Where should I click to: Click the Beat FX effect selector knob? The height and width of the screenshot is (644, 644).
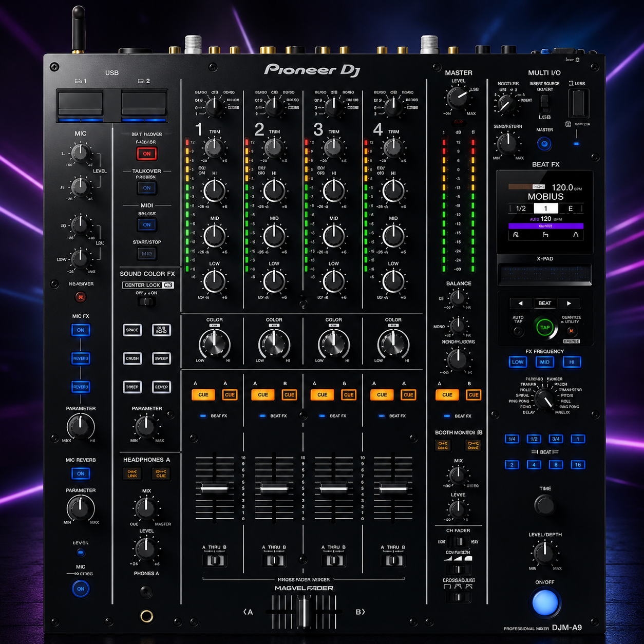click(x=544, y=399)
